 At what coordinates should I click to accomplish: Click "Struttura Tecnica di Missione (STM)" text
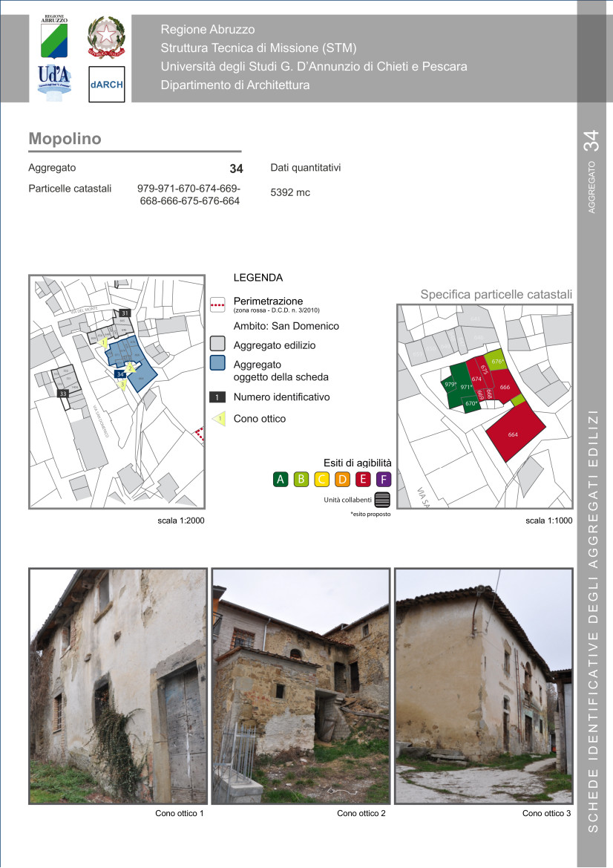(258, 48)
